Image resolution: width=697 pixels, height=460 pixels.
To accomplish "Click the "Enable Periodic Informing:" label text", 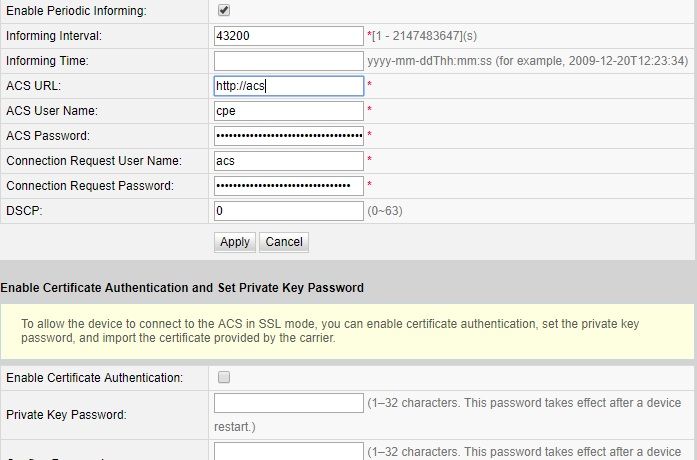I will [x=76, y=11].
